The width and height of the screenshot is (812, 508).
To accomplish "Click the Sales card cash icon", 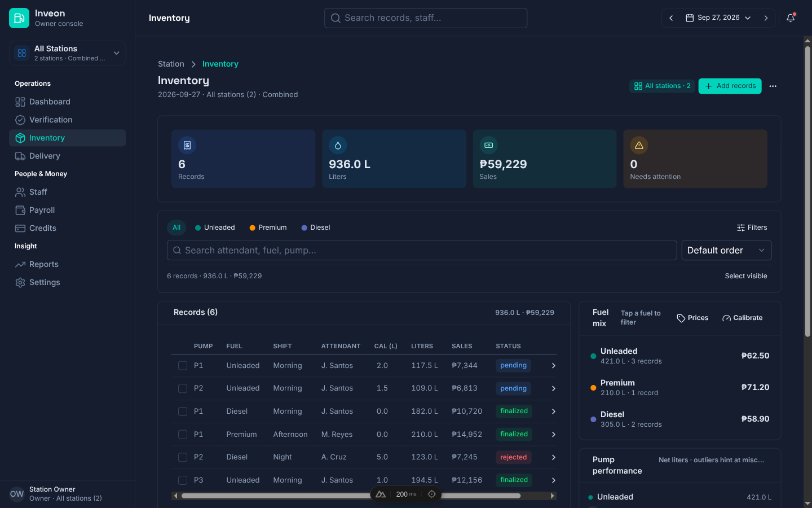I will pyautogui.click(x=488, y=145).
